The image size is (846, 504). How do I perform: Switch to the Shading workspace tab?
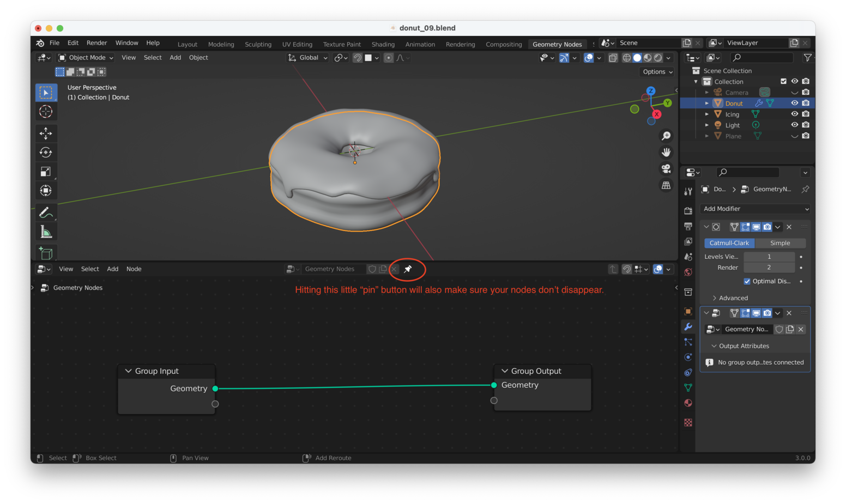383,45
